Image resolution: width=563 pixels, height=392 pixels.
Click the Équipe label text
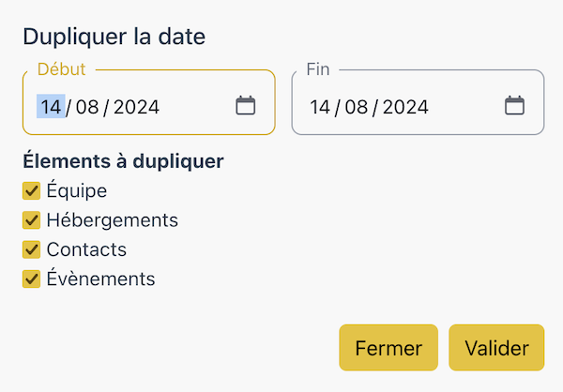[77, 190]
